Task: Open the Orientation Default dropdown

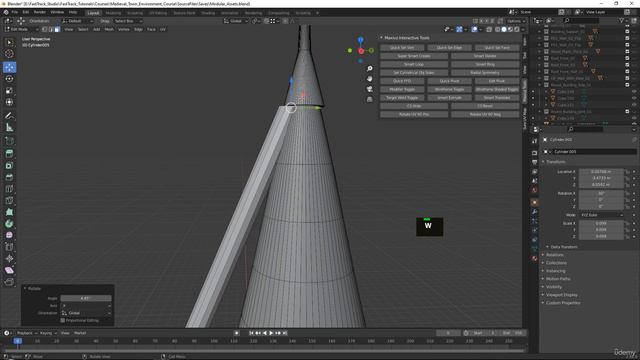Action: tap(77, 21)
